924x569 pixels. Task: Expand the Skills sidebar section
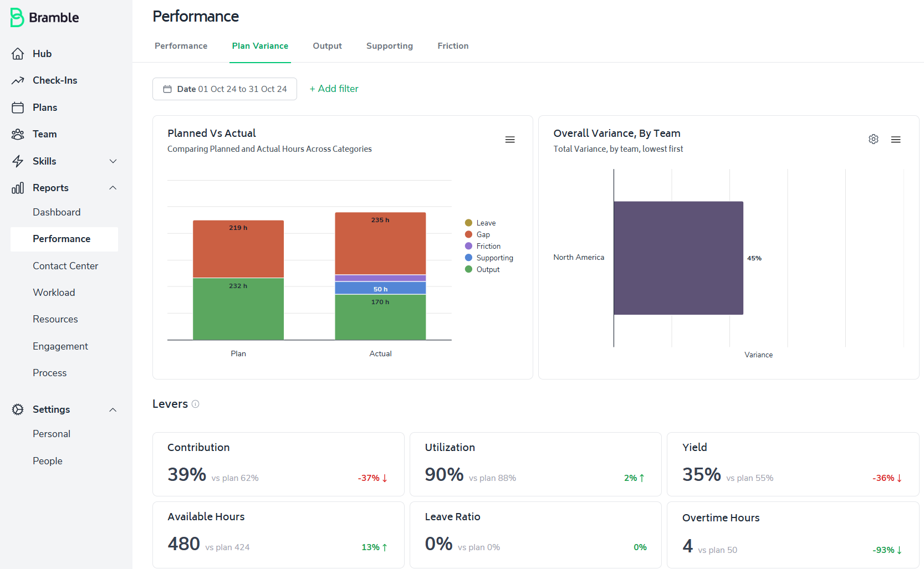[113, 161]
